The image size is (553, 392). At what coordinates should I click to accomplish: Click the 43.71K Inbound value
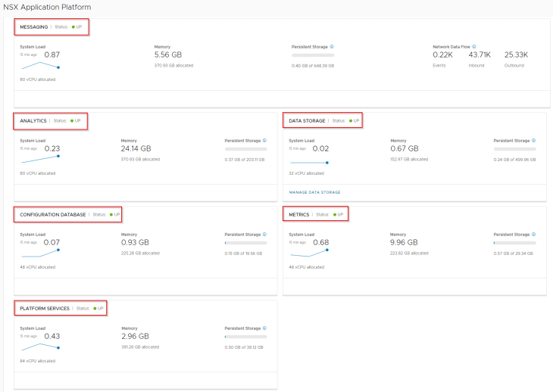(480, 54)
